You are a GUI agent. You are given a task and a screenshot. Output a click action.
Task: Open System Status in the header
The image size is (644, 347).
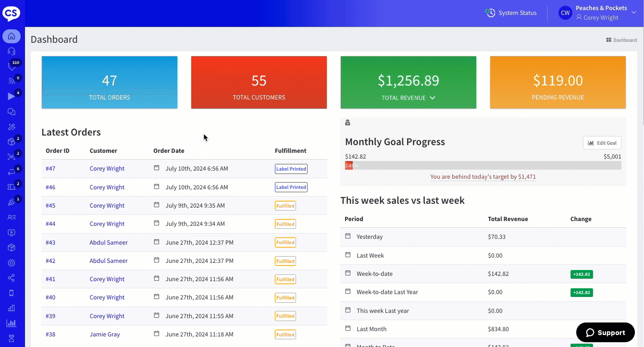[511, 13]
